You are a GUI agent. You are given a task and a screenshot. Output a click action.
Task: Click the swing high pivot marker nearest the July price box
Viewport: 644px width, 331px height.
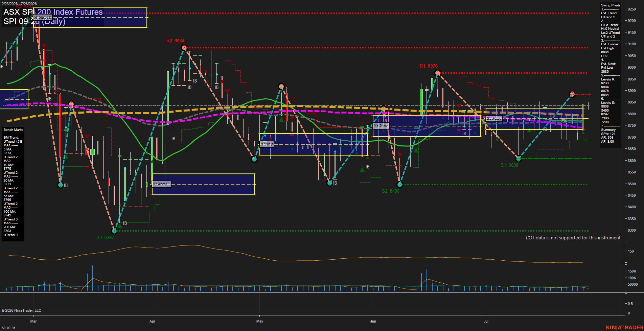point(572,94)
